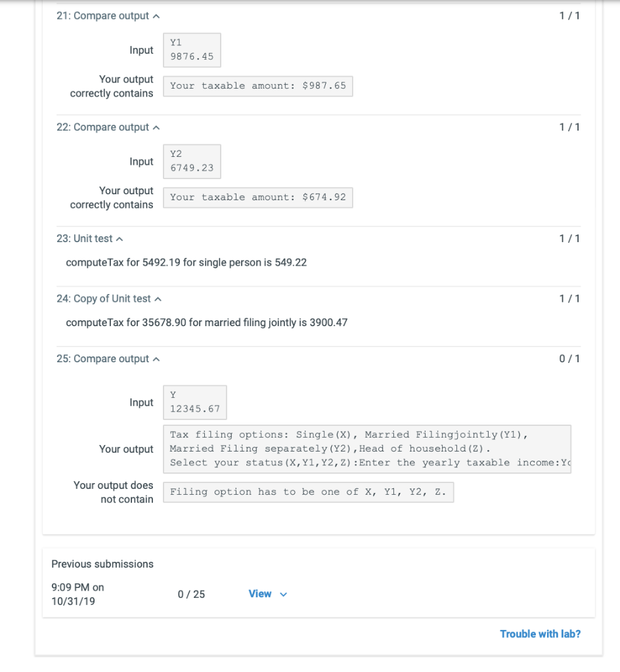Click the taxable amount output box for test 22
The height and width of the screenshot is (672, 620).
point(257,197)
